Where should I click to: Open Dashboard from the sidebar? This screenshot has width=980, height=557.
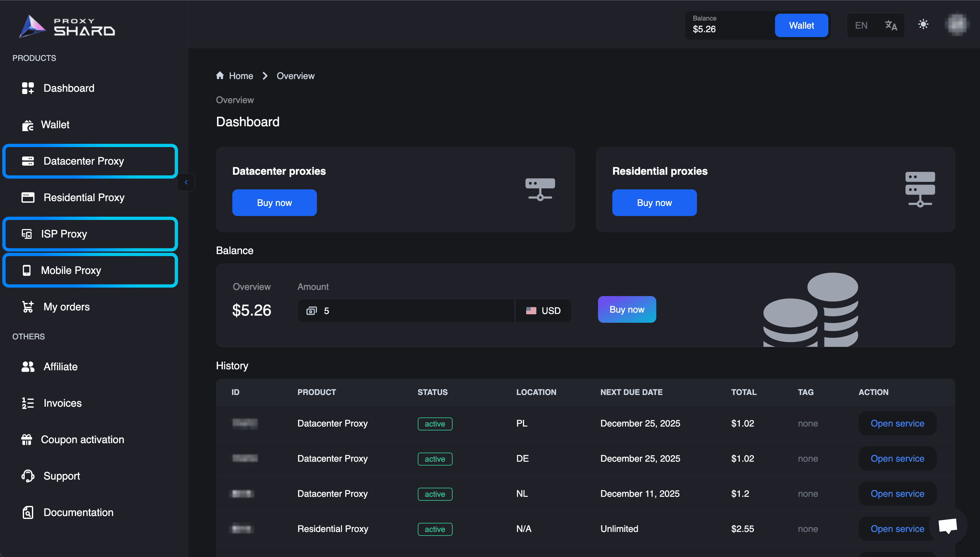click(68, 88)
